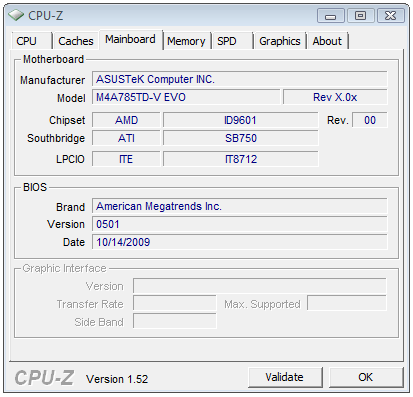
Task: Click the LPCIO label
Action: tap(70, 159)
